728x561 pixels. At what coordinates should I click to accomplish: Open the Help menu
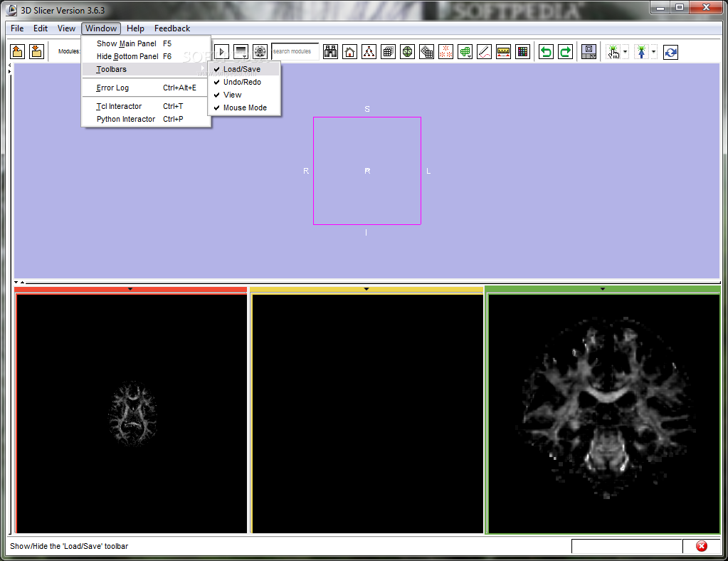point(136,28)
